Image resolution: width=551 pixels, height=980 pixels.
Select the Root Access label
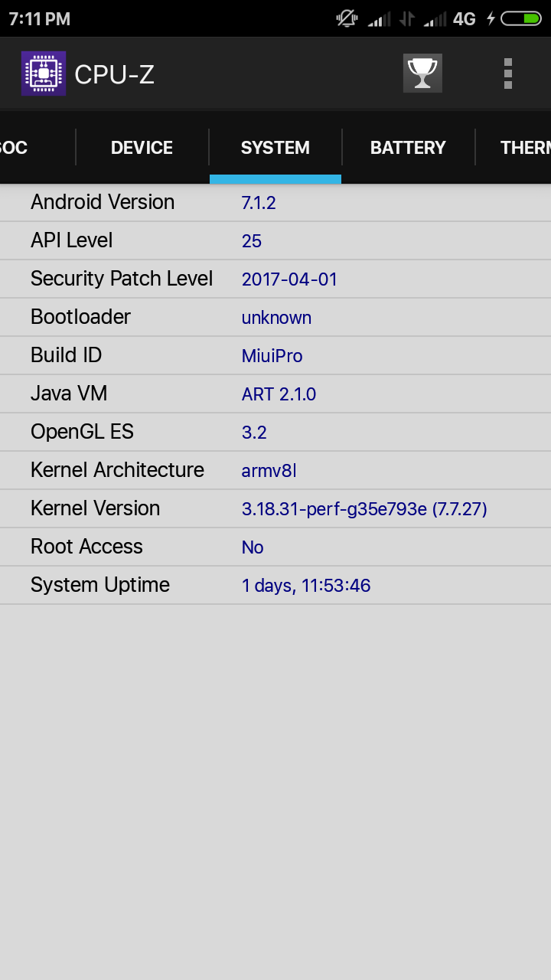point(86,547)
